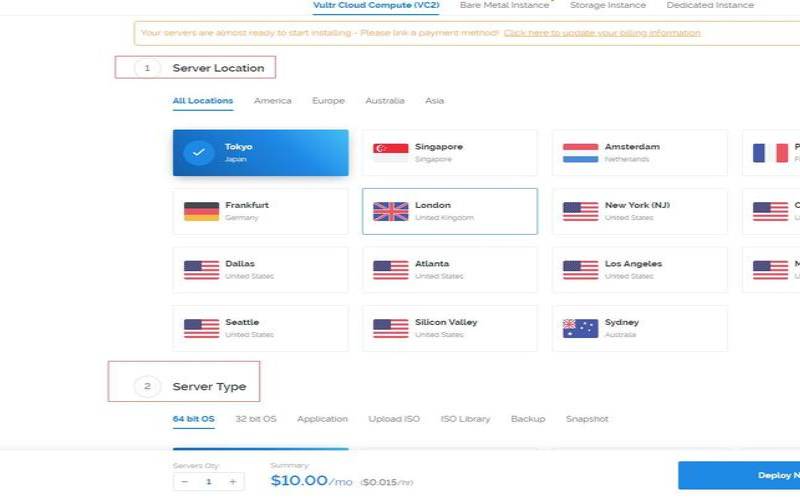This screenshot has width=800, height=500.
Task: Filter locations by Australia
Action: point(385,101)
